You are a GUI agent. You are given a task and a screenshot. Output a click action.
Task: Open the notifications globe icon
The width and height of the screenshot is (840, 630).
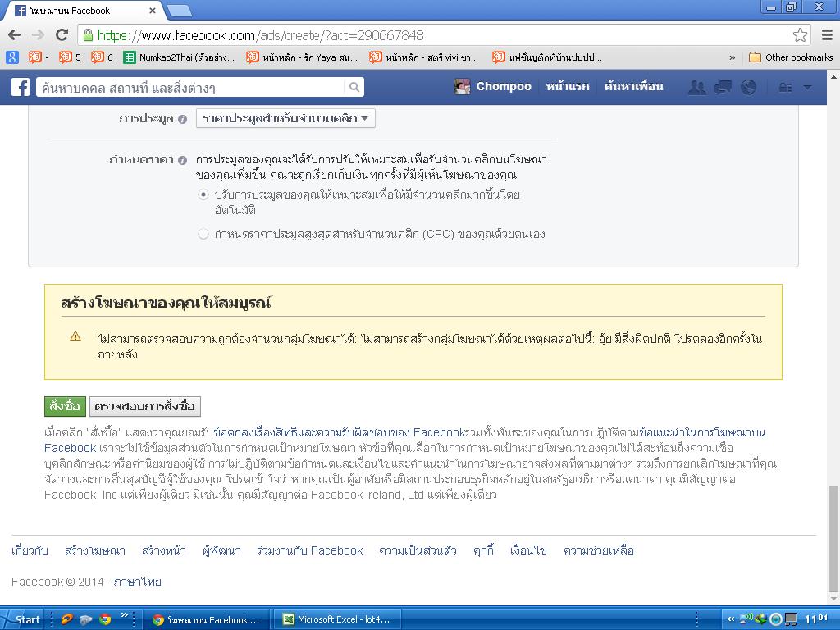point(748,87)
